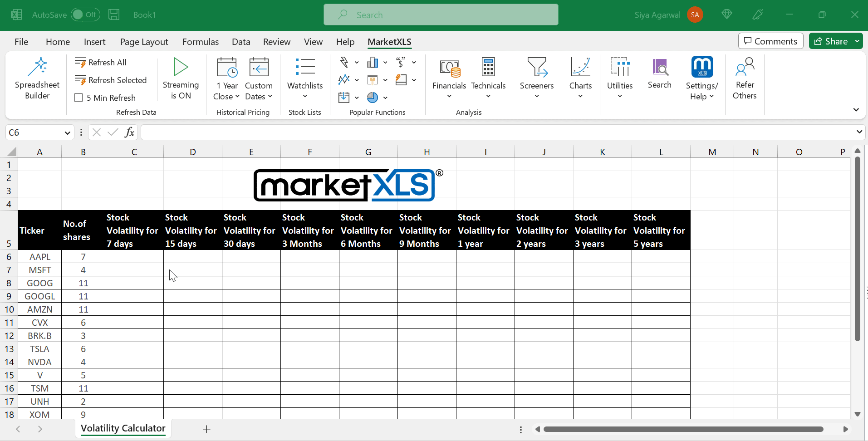Screen dimensions: 868x441
Task: Open the Screeners funnel icon
Action: click(x=536, y=68)
